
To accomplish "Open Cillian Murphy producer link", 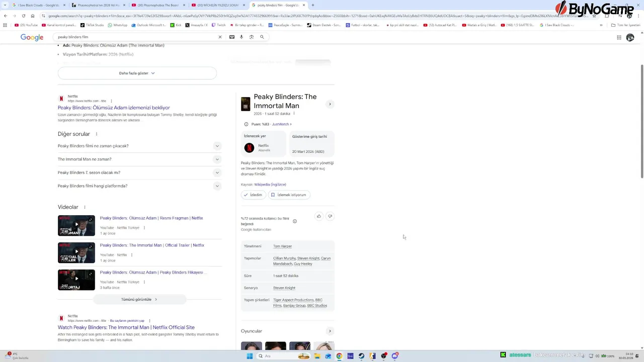I will (284, 258).
